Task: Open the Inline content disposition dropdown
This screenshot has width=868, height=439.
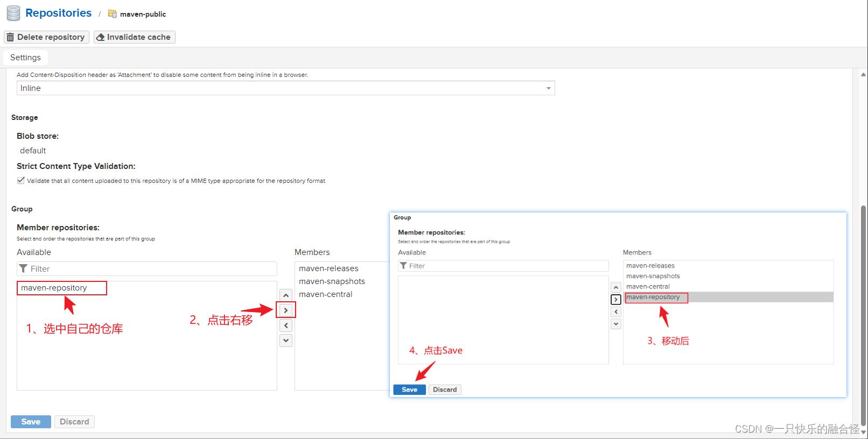Action: click(x=285, y=88)
